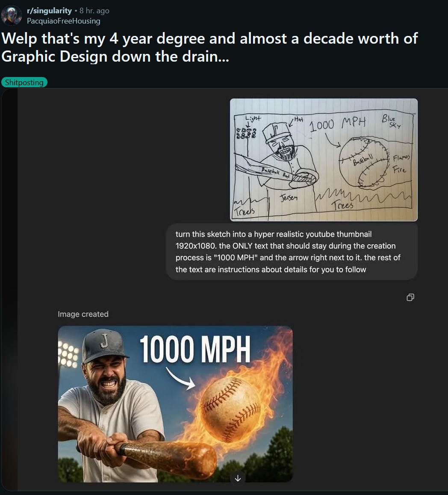Screen dimensions: 448x495
Task: Click the stadium lights in the generated image
Action: point(68,355)
